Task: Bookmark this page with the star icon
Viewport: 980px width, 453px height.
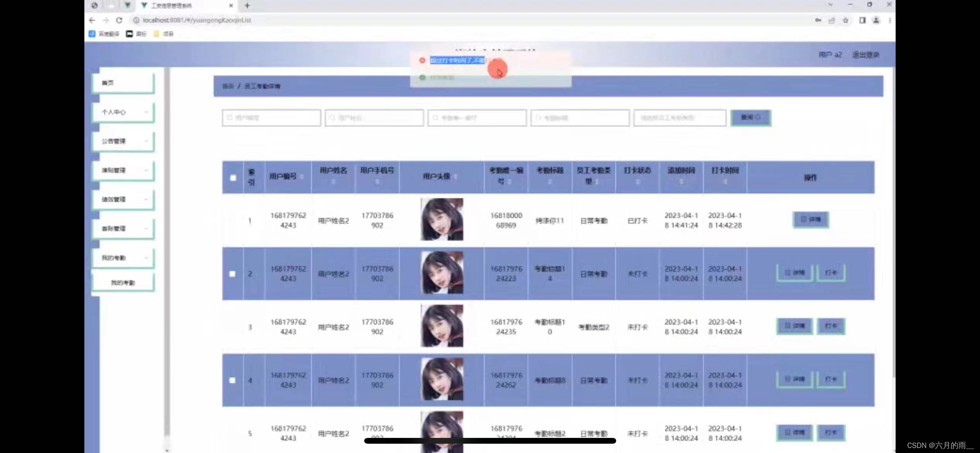Action: pos(846,20)
